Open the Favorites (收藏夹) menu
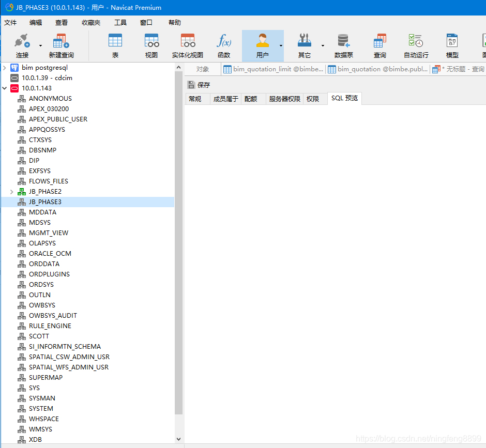 coord(91,23)
